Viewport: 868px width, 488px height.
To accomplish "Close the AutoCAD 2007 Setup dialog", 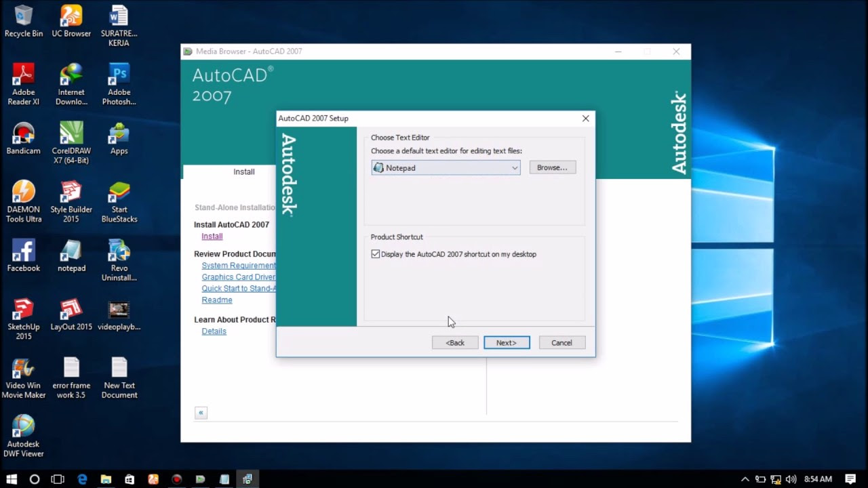I will (x=585, y=119).
